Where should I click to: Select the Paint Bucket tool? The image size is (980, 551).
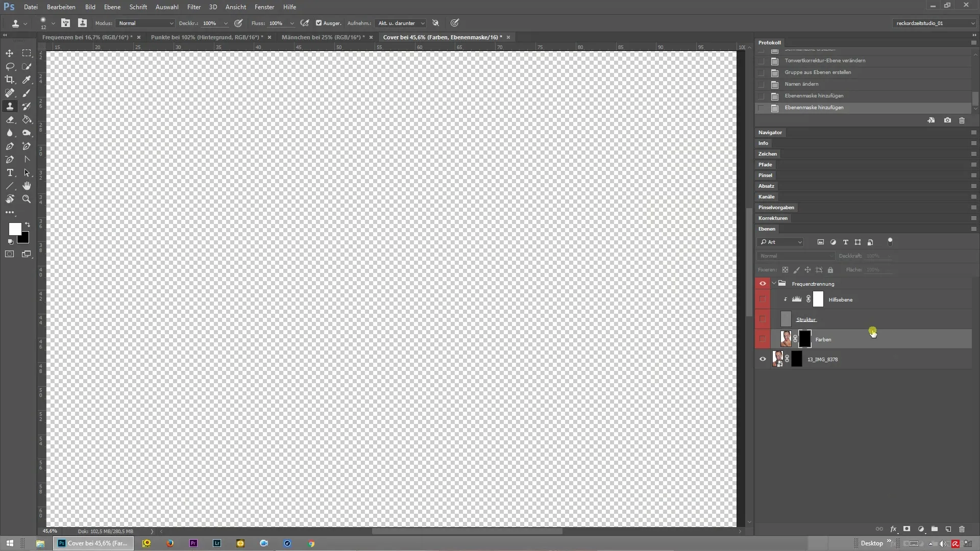coord(27,119)
